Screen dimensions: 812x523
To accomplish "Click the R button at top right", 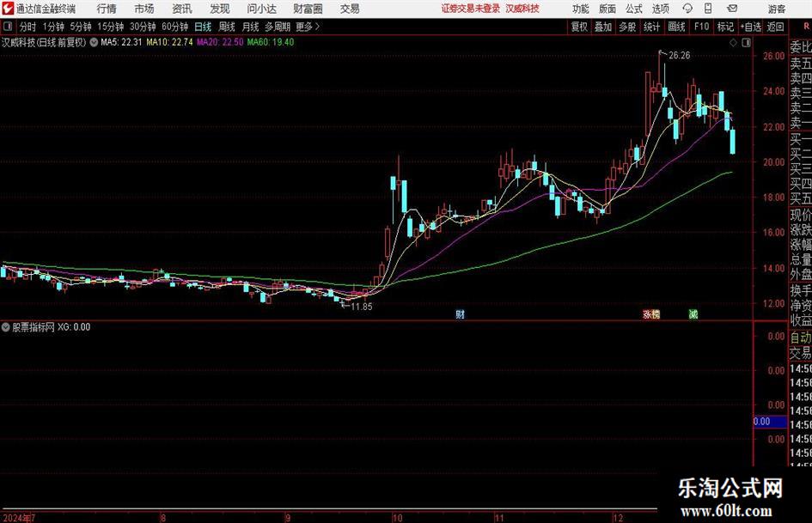I will click(x=806, y=26).
